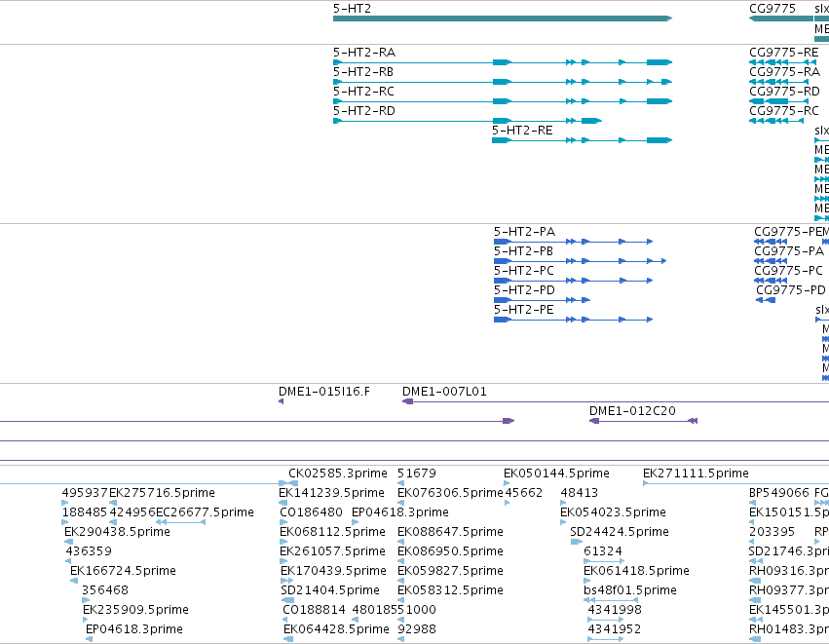Viewport: 829px width, 644px height.
Task: Select the 45662 feature label
Action: (523, 493)
